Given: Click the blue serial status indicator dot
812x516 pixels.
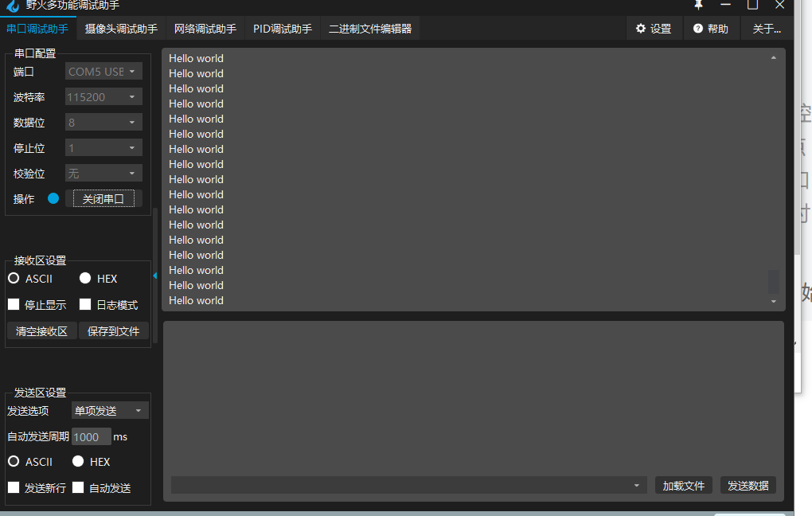Looking at the screenshot, I should 53,198.
